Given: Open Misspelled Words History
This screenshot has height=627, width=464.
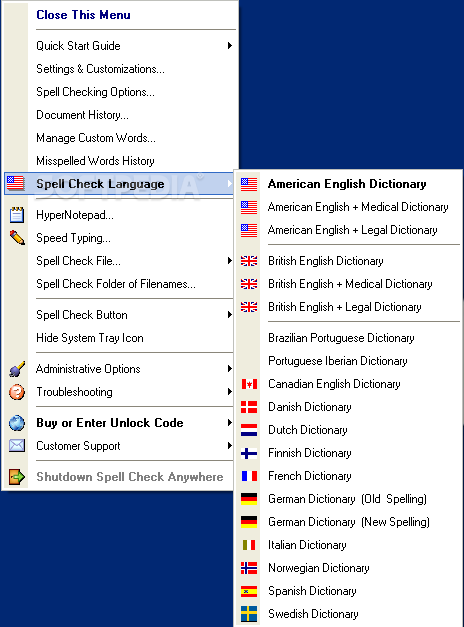Looking at the screenshot, I should (x=95, y=161).
